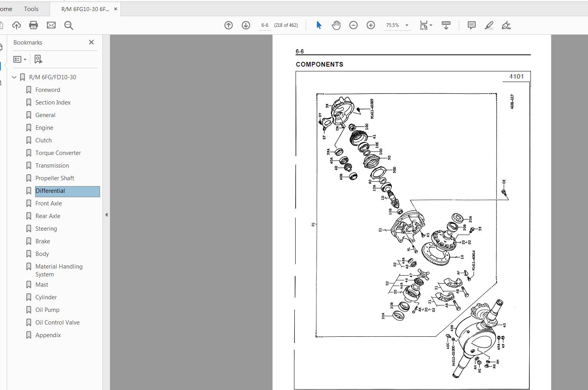Image resolution: width=588 pixels, height=390 pixels.
Task: Open the sign document pen tool
Action: 506,25
